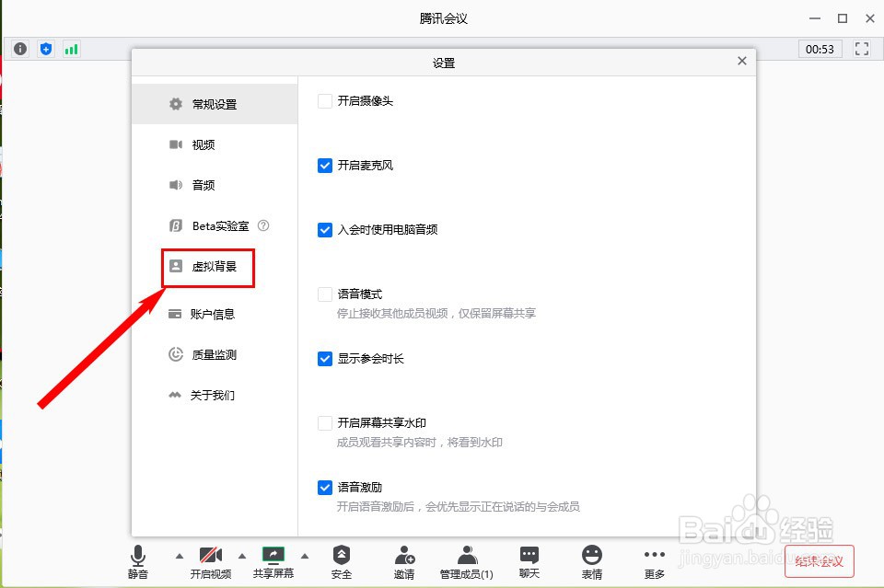
Task: Mute the microphone (静音)
Action: tap(138, 561)
